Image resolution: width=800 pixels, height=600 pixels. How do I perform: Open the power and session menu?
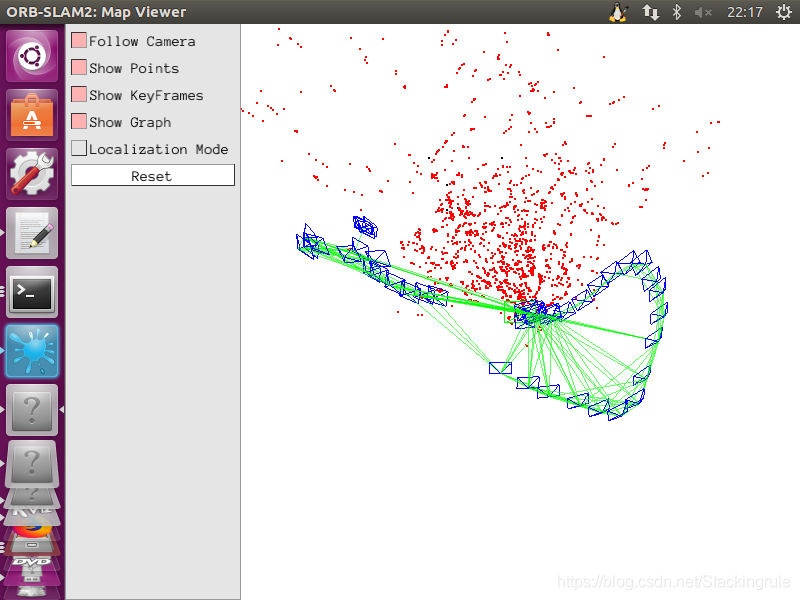[x=784, y=12]
